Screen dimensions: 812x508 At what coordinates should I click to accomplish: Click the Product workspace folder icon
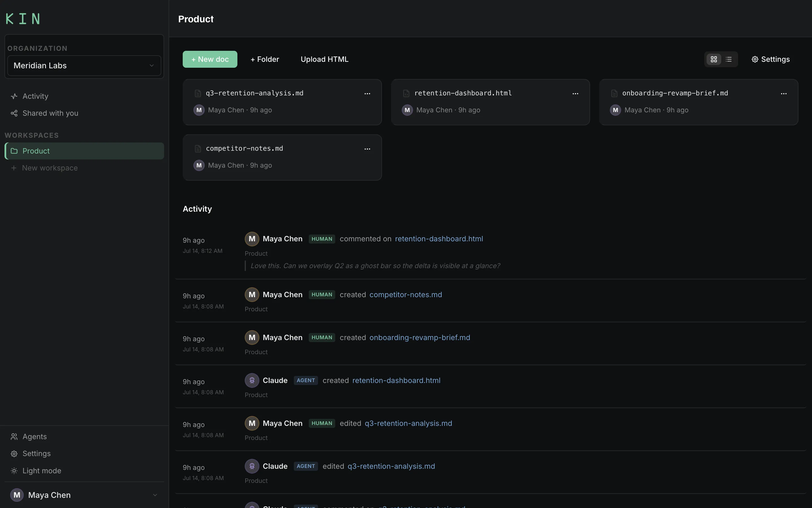coord(14,151)
